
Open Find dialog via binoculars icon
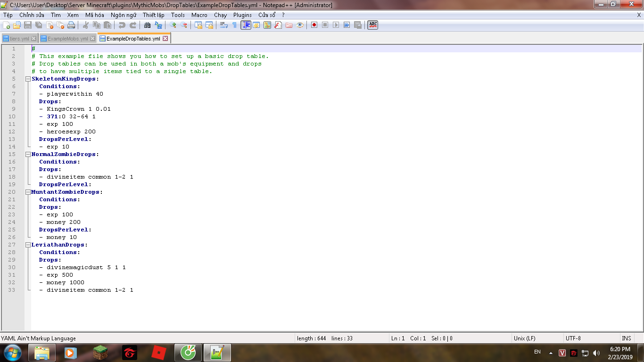coord(148,25)
